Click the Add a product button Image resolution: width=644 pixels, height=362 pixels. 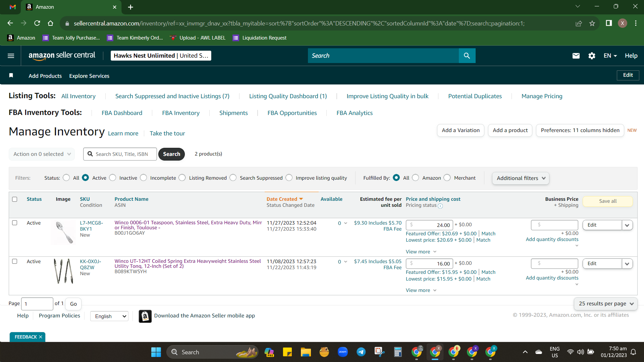tap(510, 130)
